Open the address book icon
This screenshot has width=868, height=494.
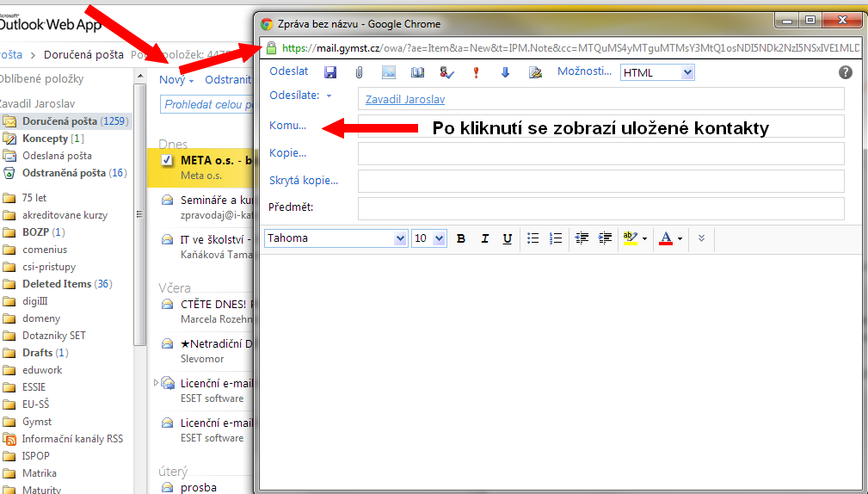click(417, 72)
